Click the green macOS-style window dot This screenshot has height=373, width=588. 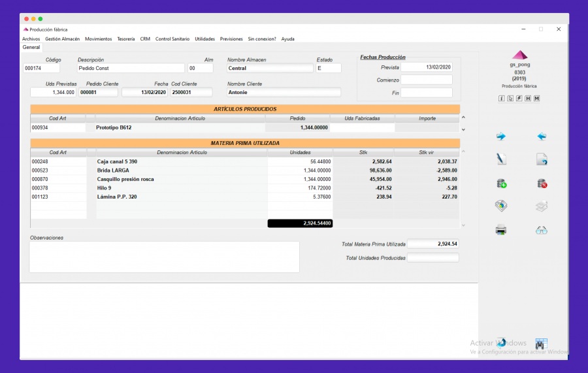coord(40,19)
